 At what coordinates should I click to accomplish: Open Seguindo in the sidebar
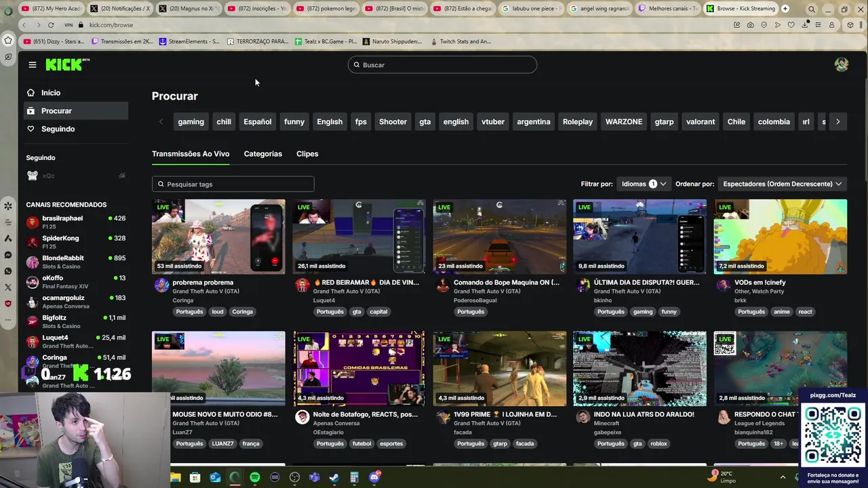click(x=76, y=129)
